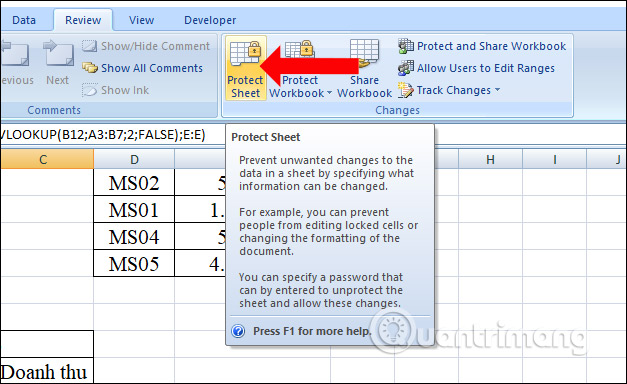Image resolution: width=627 pixels, height=384 pixels.
Task: Click the Track Changes icon
Action: 405,90
